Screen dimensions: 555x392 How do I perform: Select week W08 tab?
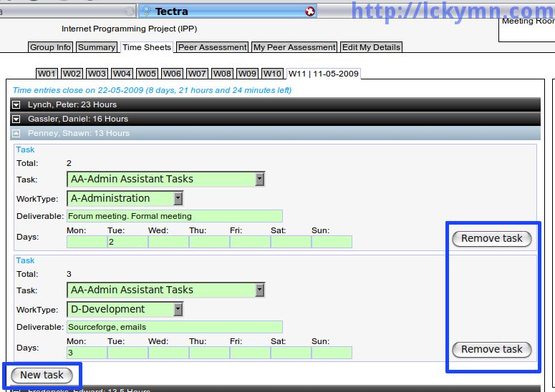(x=222, y=74)
